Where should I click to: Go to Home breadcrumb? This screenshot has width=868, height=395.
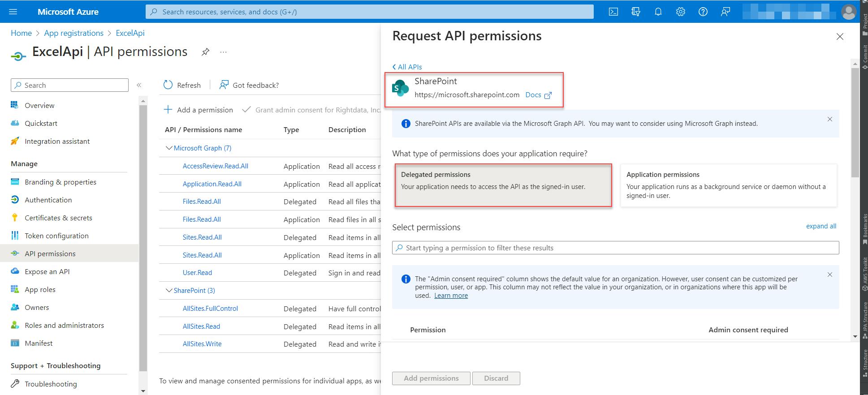(21, 33)
